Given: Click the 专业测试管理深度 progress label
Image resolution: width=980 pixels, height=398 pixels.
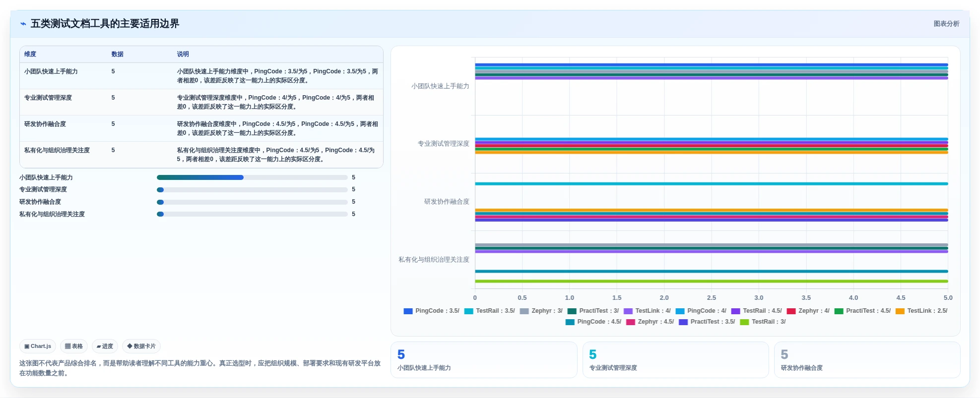Looking at the screenshot, I should tap(43, 189).
